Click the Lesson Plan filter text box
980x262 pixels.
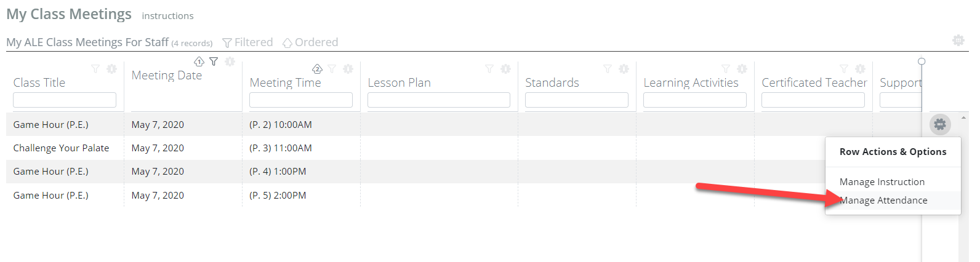[x=438, y=100]
